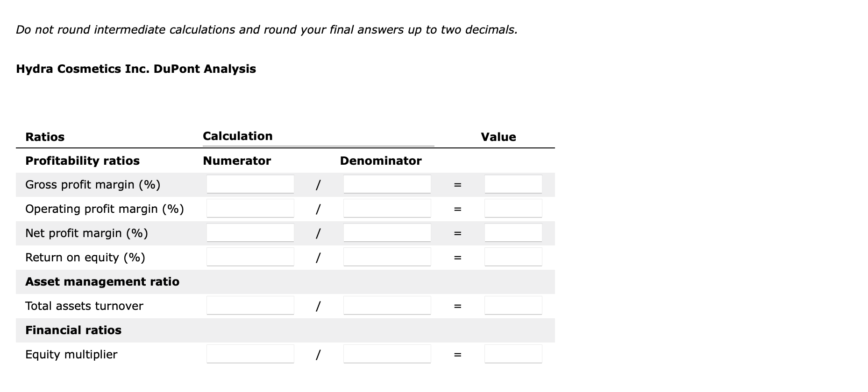This screenshot has width=868, height=392.
Task: Select the Asset management ratio section header
Action: pyautogui.click(x=102, y=282)
